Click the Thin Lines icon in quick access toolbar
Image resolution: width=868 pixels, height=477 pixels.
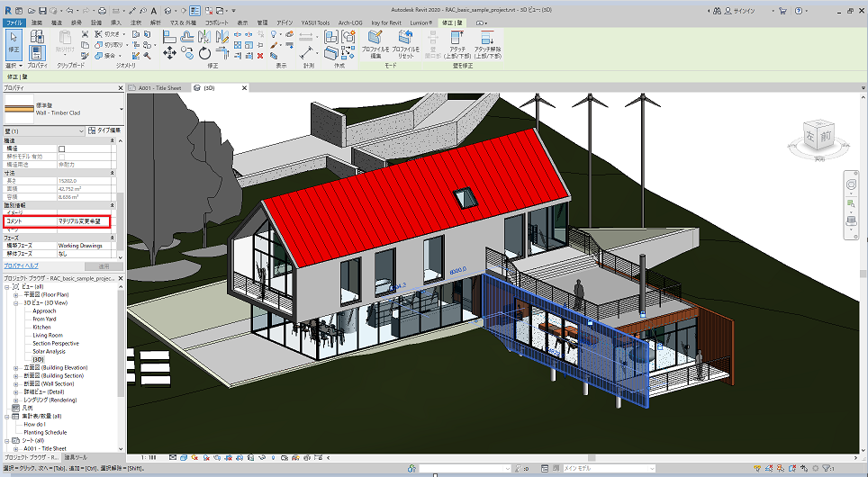click(194, 11)
